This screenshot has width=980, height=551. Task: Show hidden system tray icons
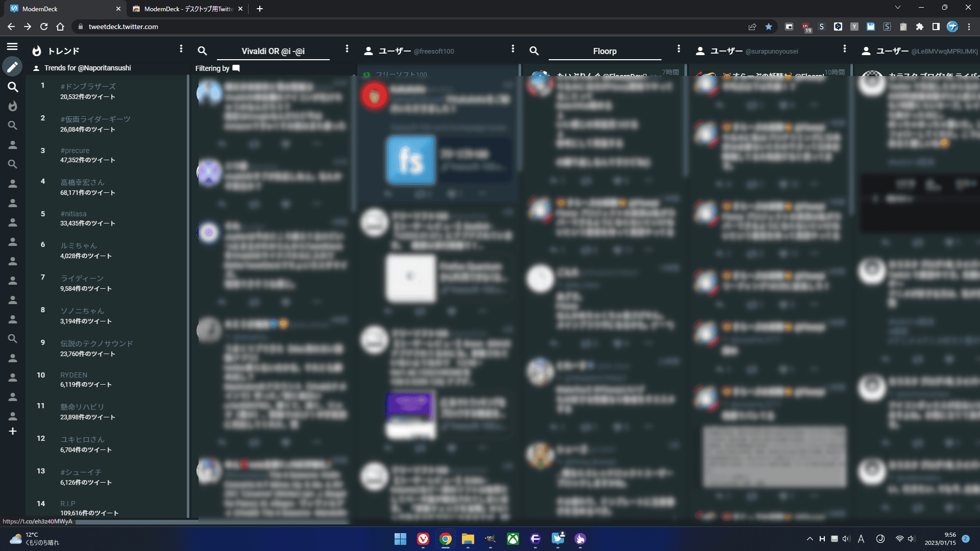coord(810,539)
